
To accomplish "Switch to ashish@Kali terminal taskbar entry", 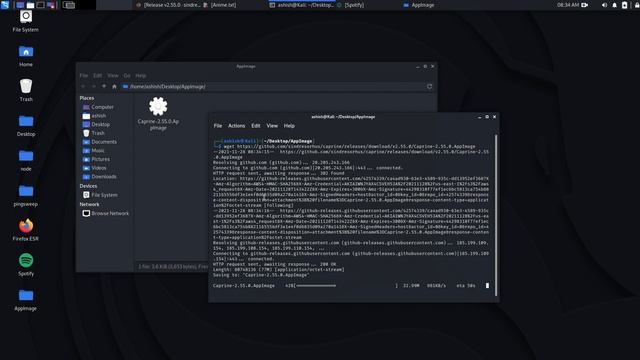I will pos(302,5).
